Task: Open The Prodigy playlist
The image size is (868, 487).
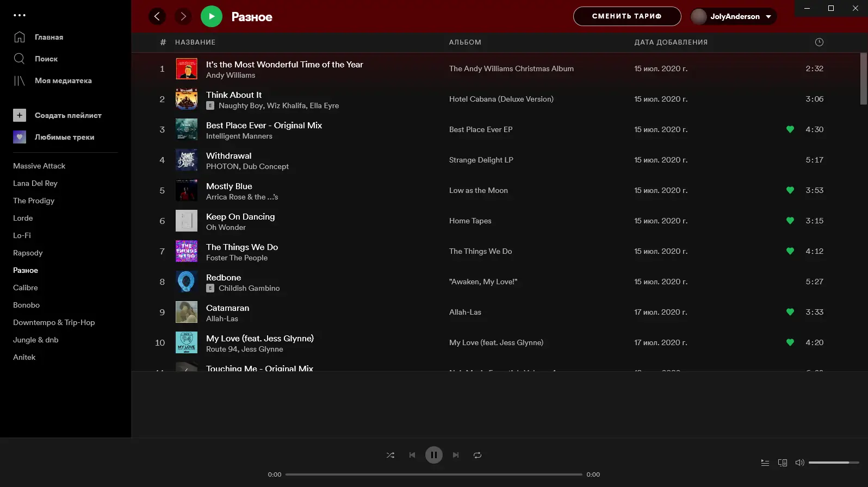Action: tap(34, 201)
